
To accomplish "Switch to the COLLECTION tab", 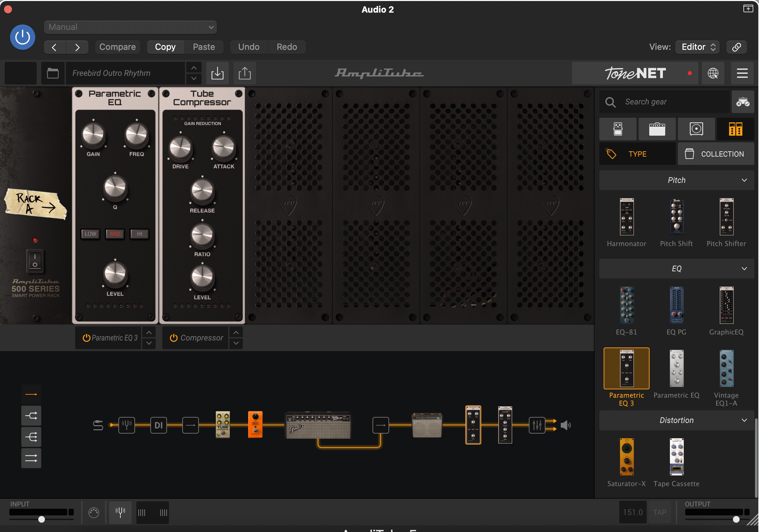I will pos(716,154).
